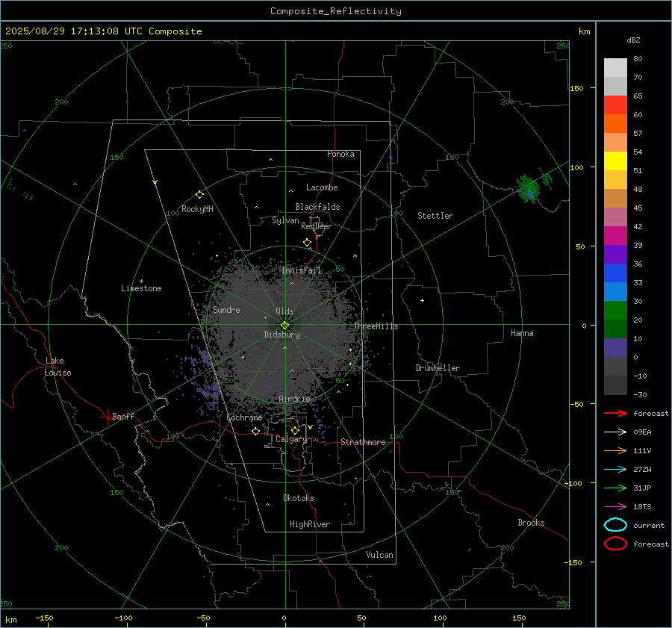The image size is (672, 628).
Task: Click the red cross marker at Banff
Action: tap(107, 417)
